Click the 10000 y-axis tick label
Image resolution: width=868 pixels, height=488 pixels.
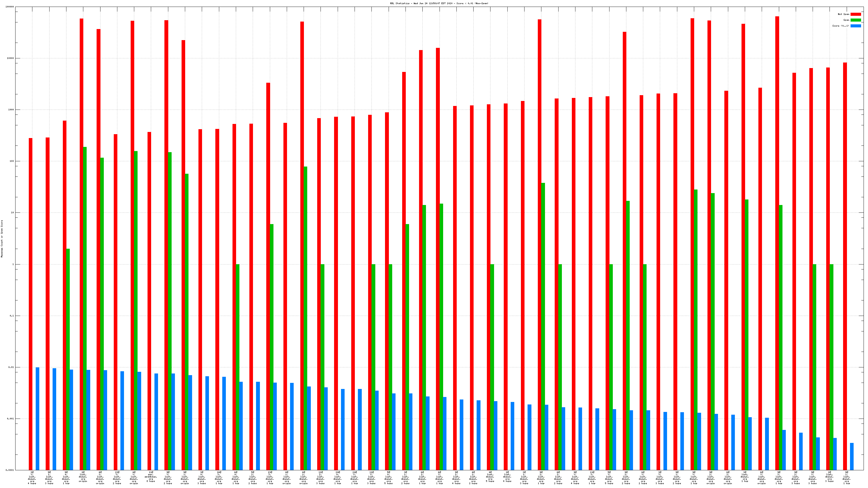click(10, 58)
